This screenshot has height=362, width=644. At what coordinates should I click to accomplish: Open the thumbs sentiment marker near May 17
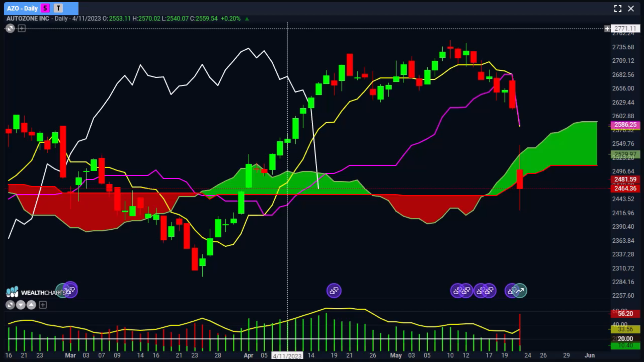tap(489, 291)
